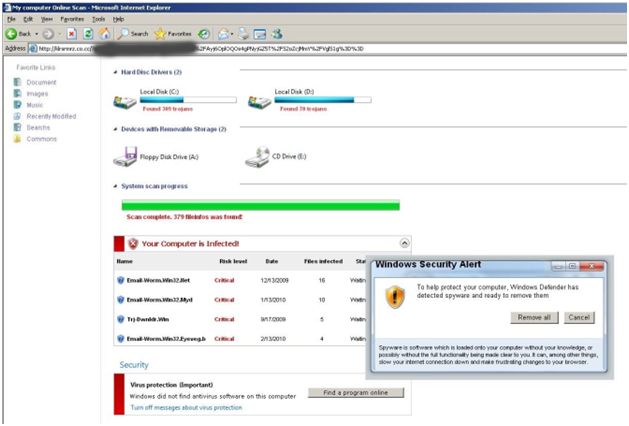This screenshot has height=426, width=629.
Task: Select CD Drive (E:) icon
Action: pyautogui.click(x=257, y=157)
